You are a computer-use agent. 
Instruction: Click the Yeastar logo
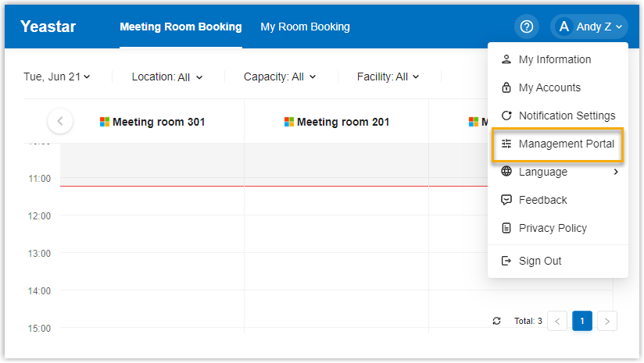[48, 27]
